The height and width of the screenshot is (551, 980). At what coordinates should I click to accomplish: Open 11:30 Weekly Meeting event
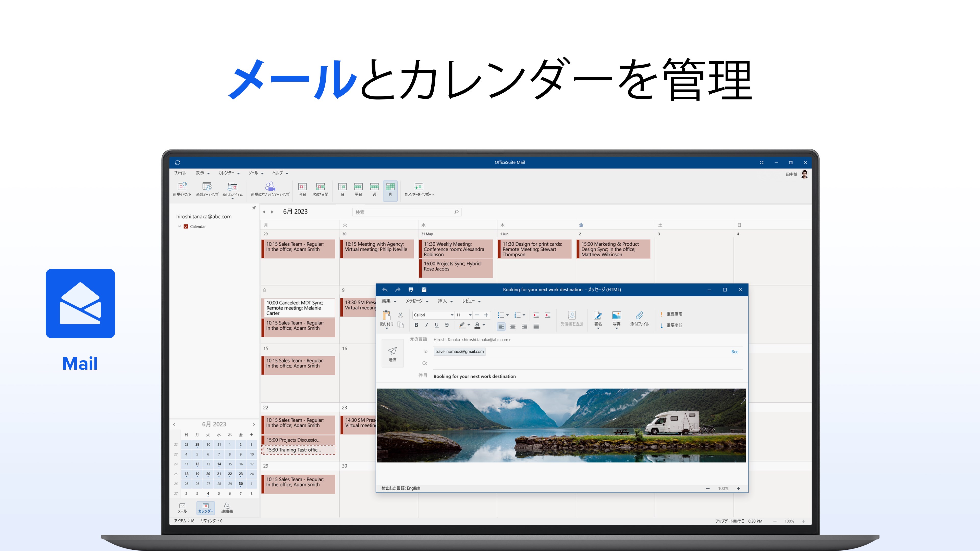pyautogui.click(x=456, y=249)
